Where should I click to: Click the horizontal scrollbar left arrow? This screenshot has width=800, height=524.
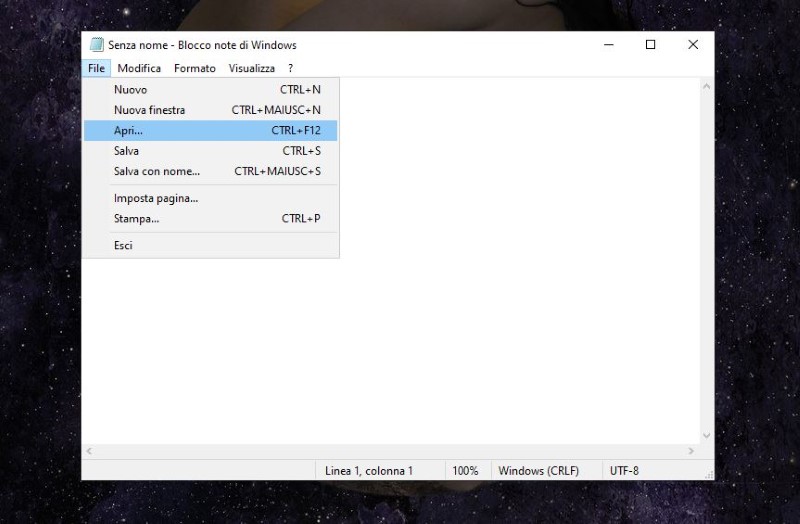click(x=89, y=451)
